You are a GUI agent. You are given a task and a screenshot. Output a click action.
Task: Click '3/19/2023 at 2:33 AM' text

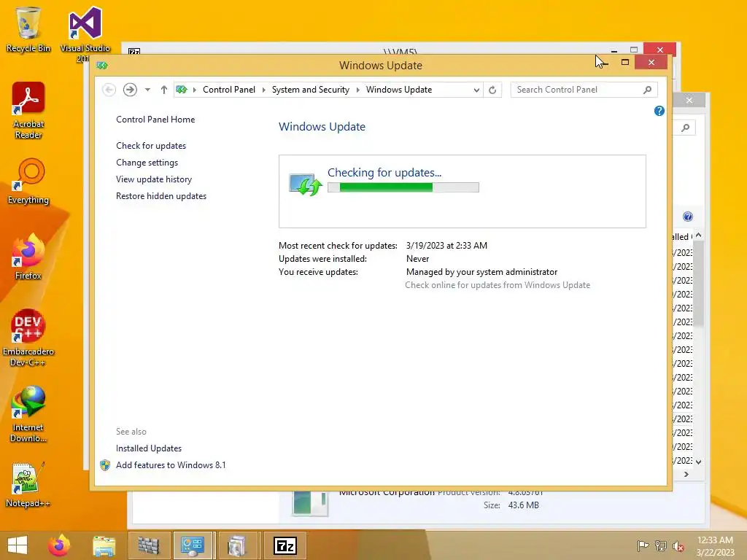pos(446,246)
